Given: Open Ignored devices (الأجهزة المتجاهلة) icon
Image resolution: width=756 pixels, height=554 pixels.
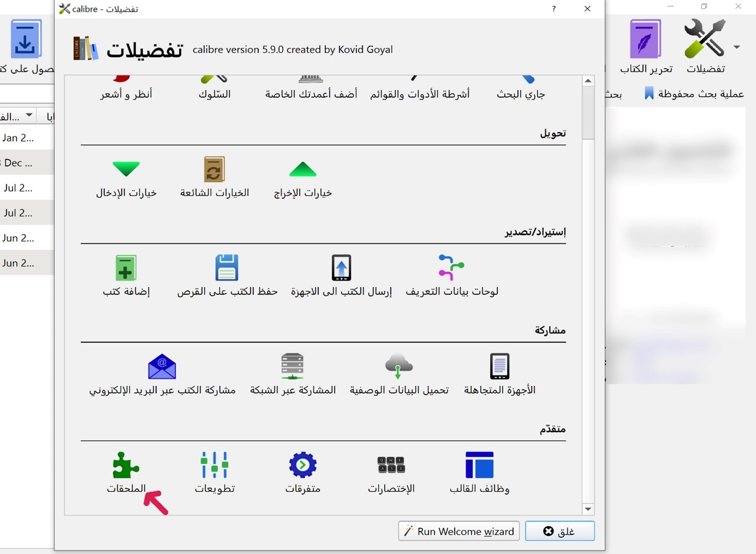Looking at the screenshot, I should 500,367.
